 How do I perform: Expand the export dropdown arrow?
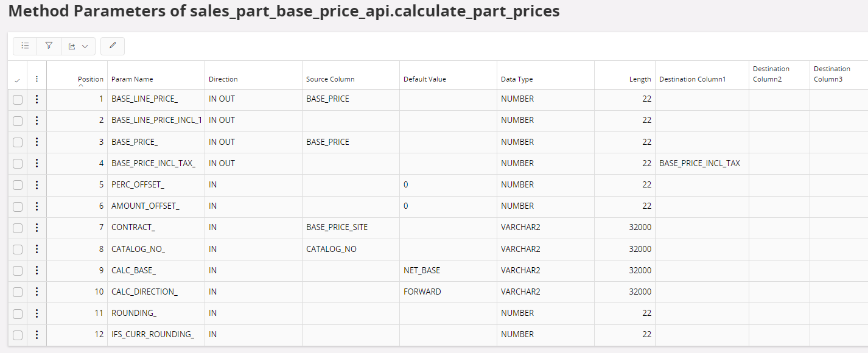85,46
